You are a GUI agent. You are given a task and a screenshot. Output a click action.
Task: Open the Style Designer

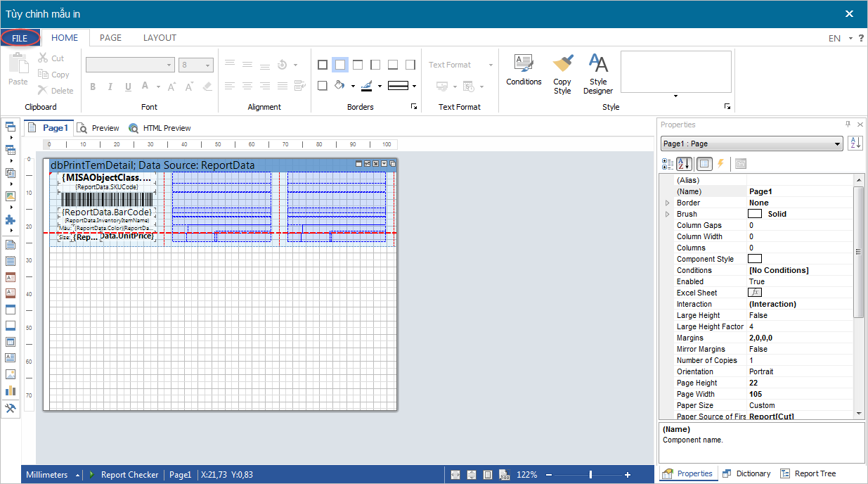click(x=598, y=74)
